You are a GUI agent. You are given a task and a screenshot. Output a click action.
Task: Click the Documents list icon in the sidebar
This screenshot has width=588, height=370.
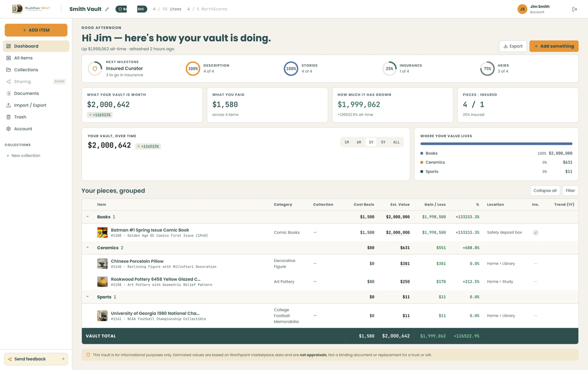point(9,93)
